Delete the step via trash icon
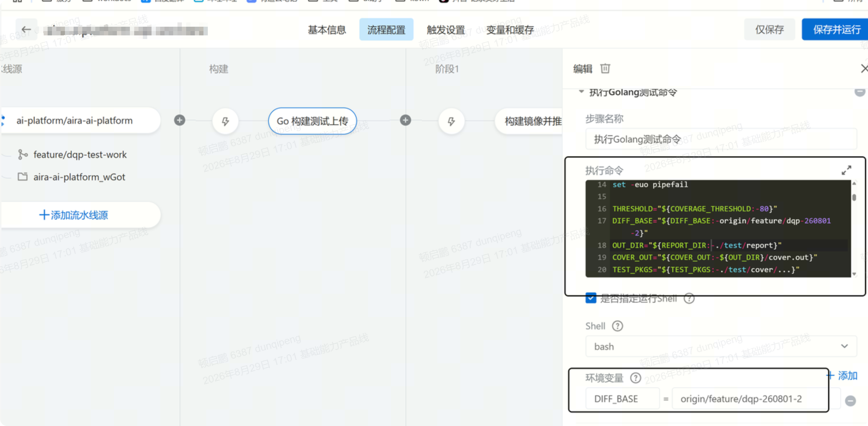 pyautogui.click(x=605, y=68)
